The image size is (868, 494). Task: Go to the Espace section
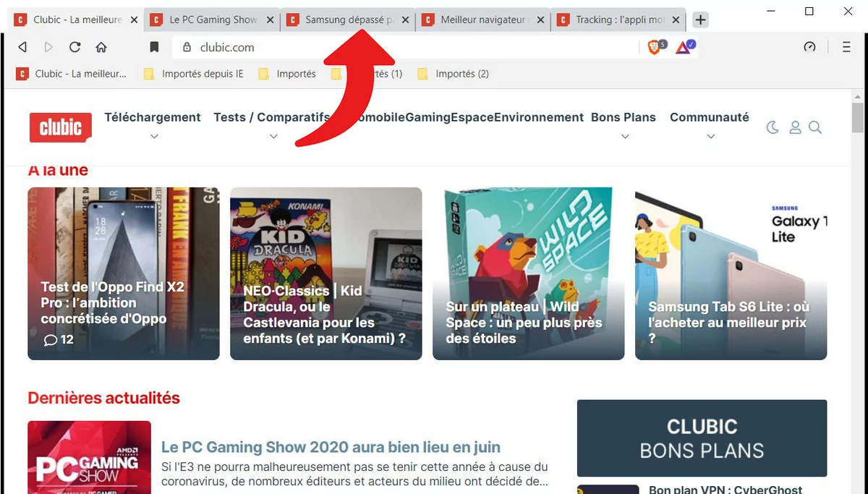pos(472,117)
